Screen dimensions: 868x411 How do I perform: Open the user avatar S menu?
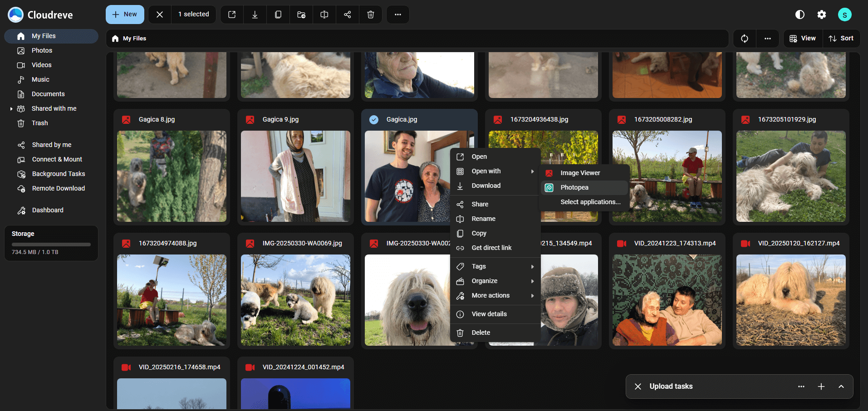click(844, 15)
